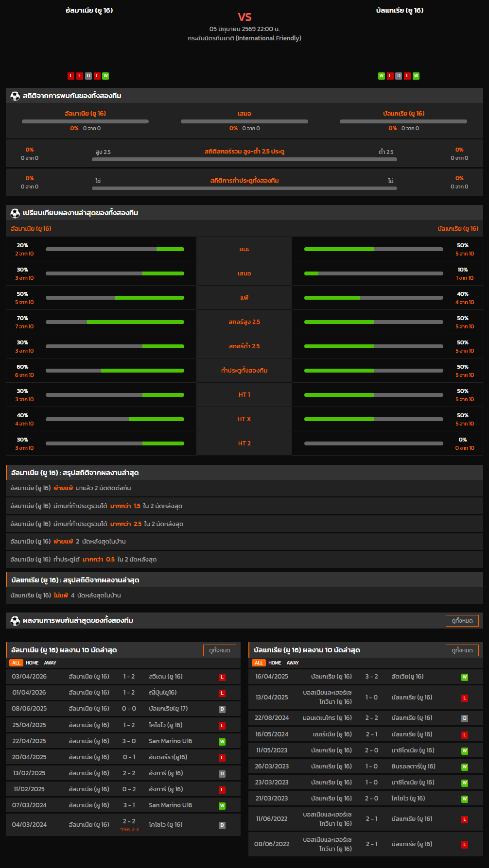
Task: Click the L badge on 11/06/2022 Bulgaria match
Action: [464, 819]
